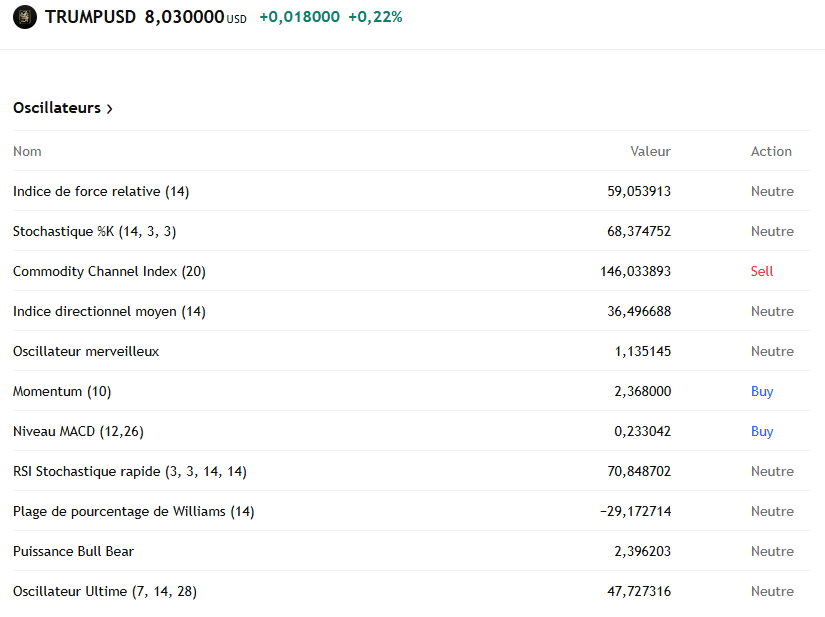Open Plage de pourcentage de Williams (14)

(x=133, y=511)
